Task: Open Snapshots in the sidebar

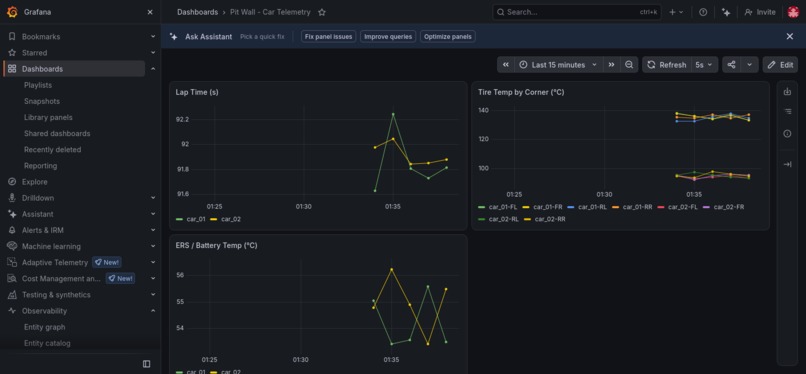Action: click(x=42, y=101)
